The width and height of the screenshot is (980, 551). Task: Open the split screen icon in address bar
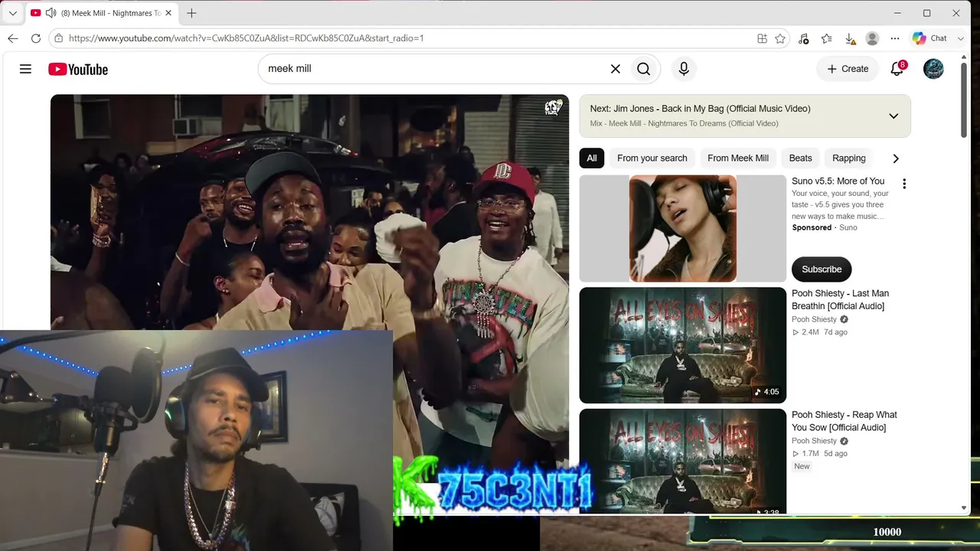point(762,38)
